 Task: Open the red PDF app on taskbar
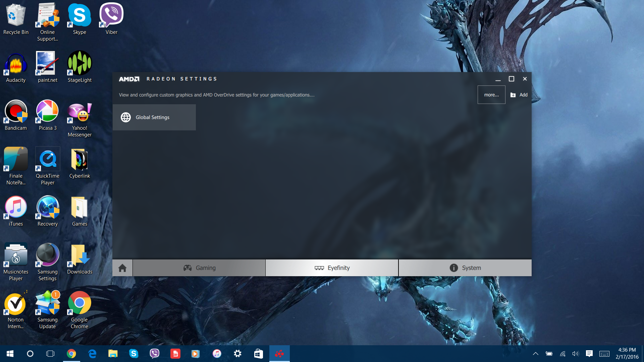tap(175, 354)
